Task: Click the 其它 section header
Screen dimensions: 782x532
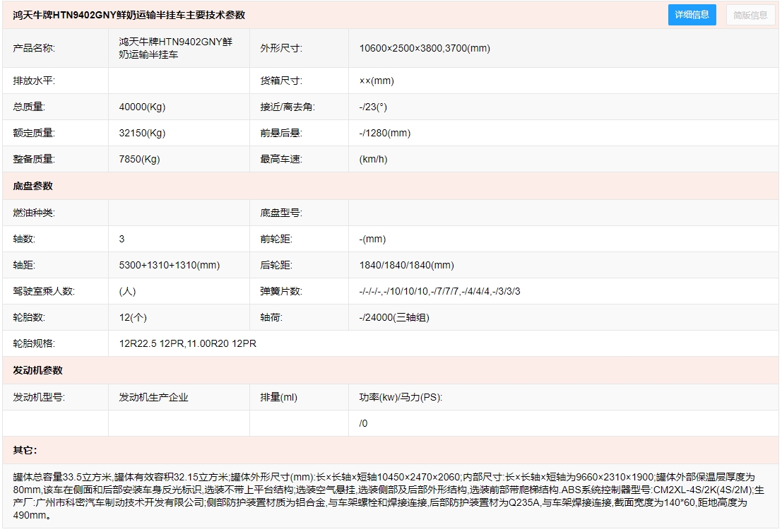Action: pos(25,450)
